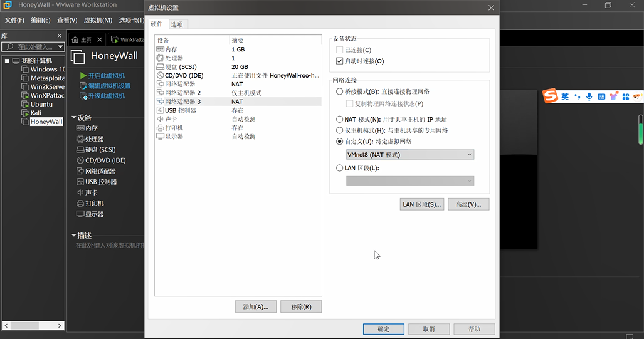This screenshot has height=339, width=644.
Task: Click the 帮助 button
Action: click(474, 329)
